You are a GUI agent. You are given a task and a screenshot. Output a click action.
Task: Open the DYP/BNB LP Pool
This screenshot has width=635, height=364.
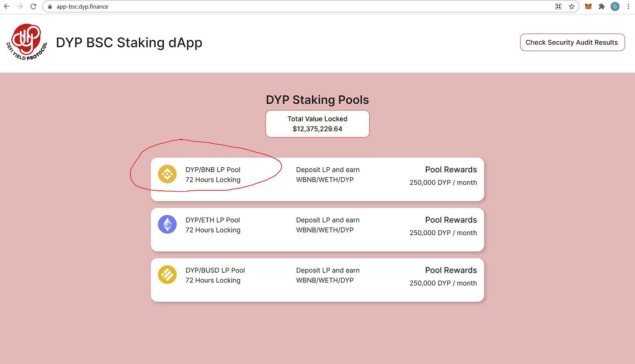[x=317, y=179]
